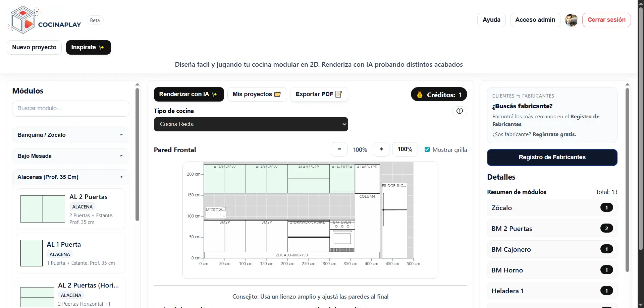This screenshot has width=644, height=308.
Task: Open the Cocina Recta kitchen type dropdown
Action: [x=251, y=124]
